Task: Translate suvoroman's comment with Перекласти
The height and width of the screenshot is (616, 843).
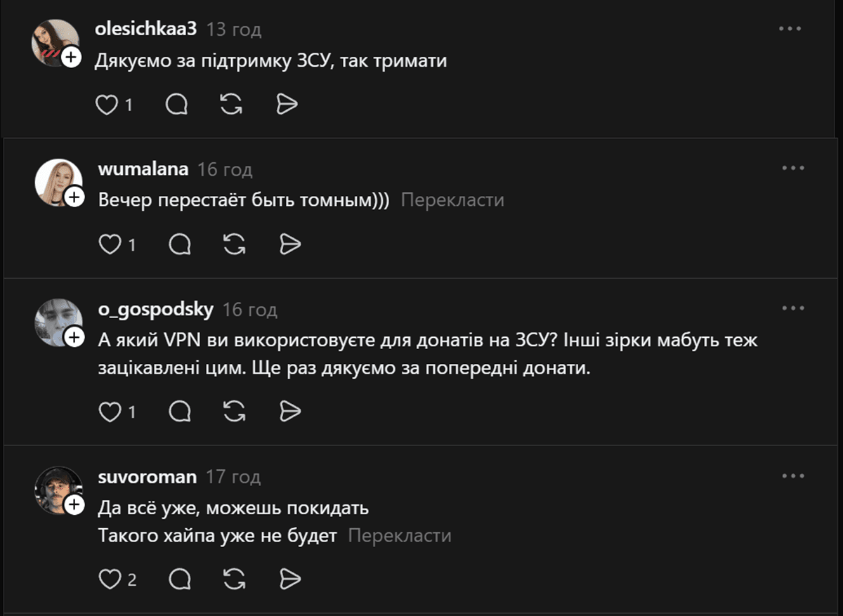Action: coord(400,536)
